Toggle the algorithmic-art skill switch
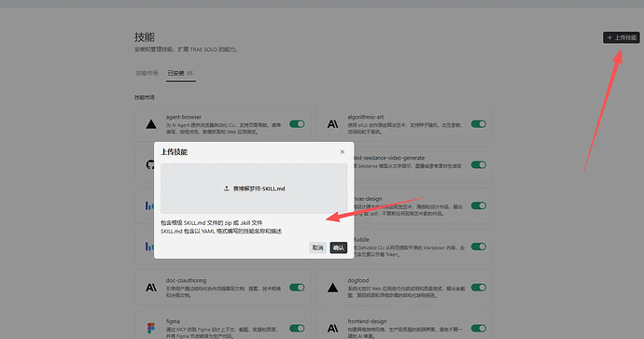644x339 pixels. click(x=479, y=124)
